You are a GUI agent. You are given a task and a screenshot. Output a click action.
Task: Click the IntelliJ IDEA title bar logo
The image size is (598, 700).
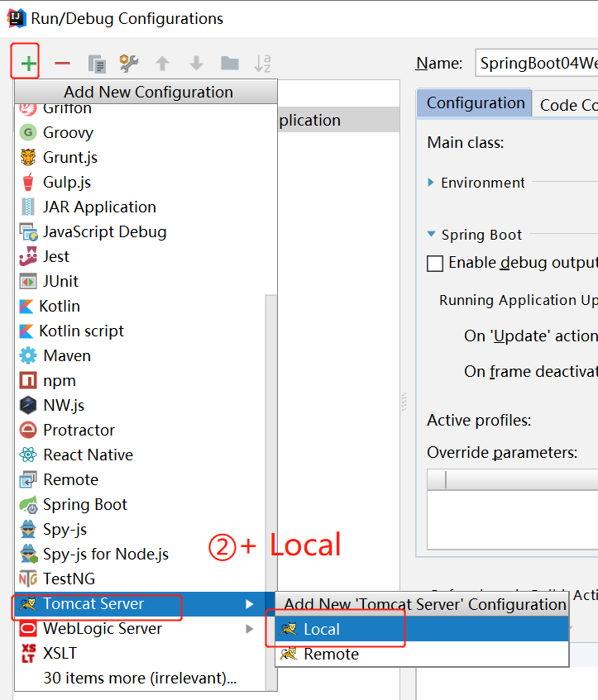pyautogui.click(x=16, y=18)
